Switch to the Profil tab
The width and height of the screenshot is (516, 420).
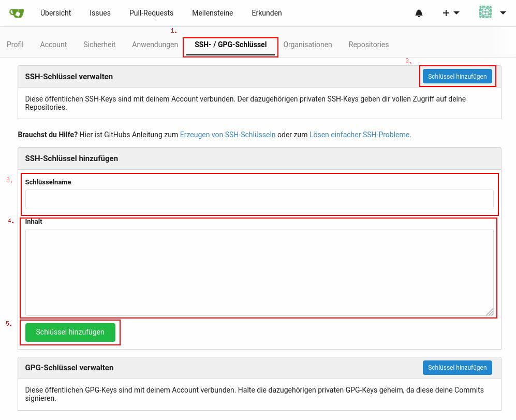click(15, 45)
